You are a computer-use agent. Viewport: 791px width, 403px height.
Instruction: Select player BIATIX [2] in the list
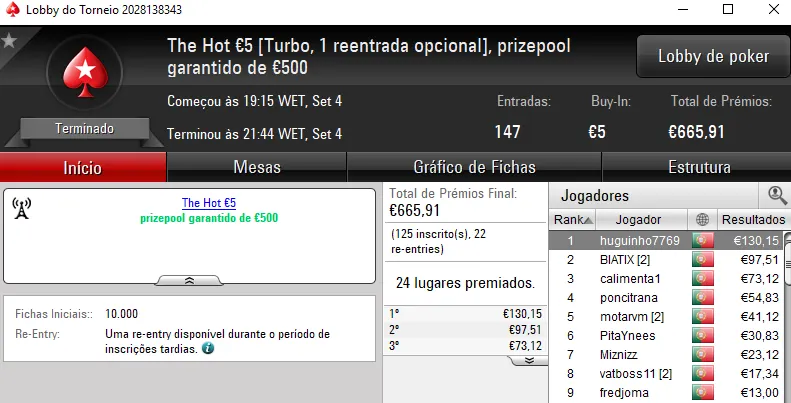coord(624,259)
